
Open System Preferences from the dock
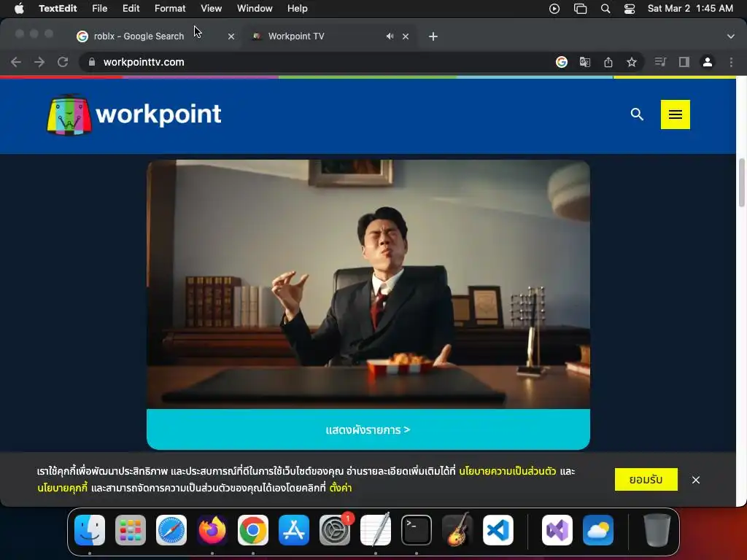(x=335, y=530)
